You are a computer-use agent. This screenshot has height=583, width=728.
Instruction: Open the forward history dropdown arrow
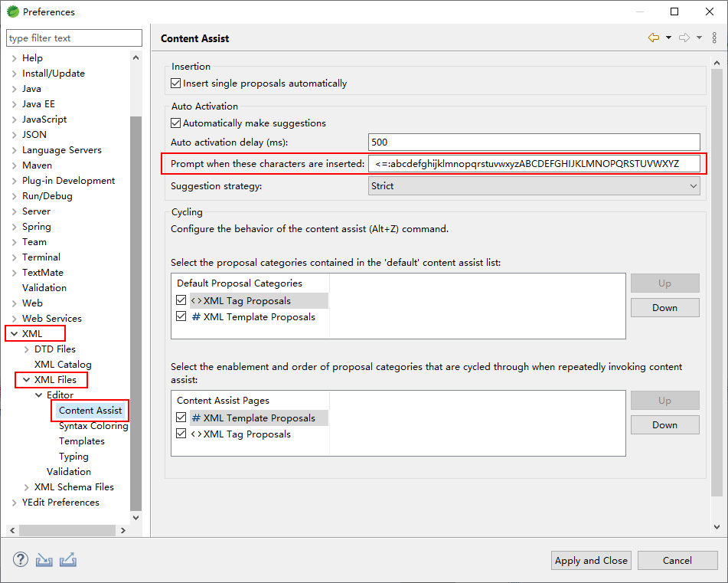pyautogui.click(x=699, y=38)
